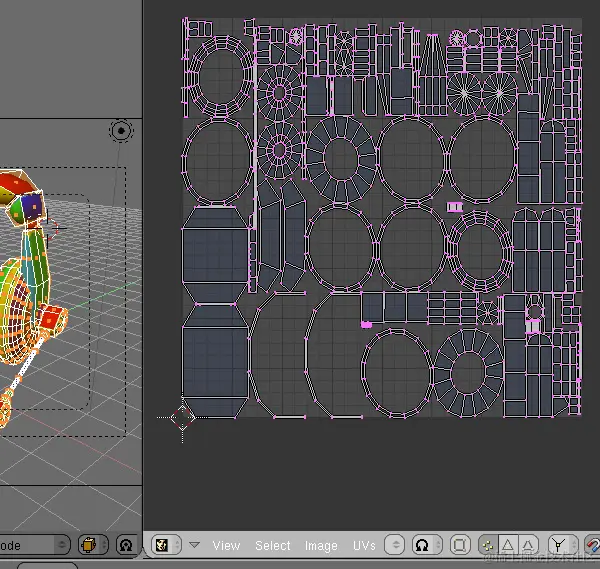This screenshot has height=569, width=600.
Task: Select the lamp object in 3D viewport
Action: pyautogui.click(x=121, y=131)
